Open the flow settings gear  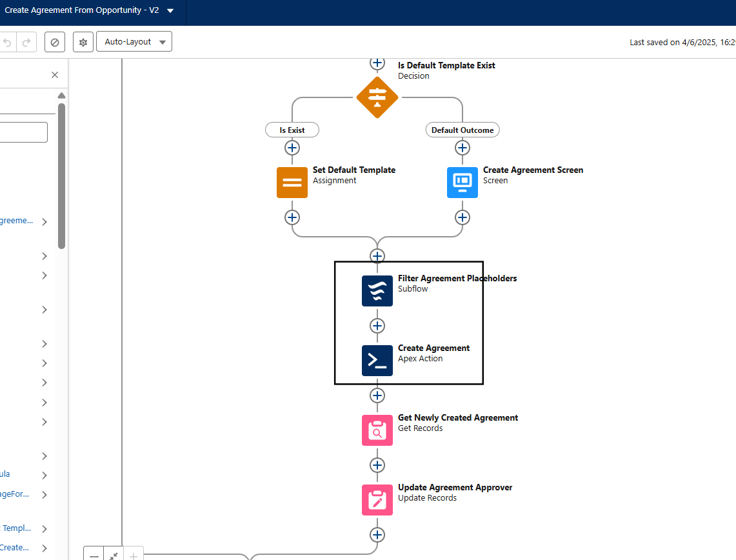click(x=83, y=42)
